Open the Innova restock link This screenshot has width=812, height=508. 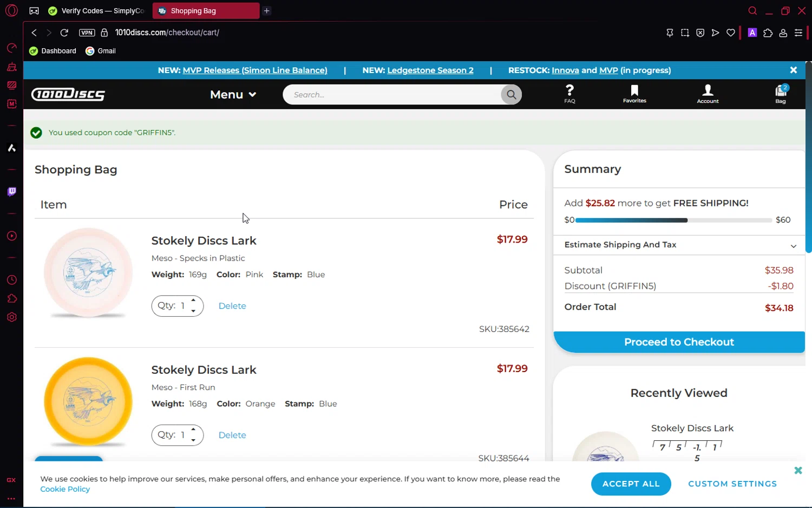pyautogui.click(x=565, y=70)
